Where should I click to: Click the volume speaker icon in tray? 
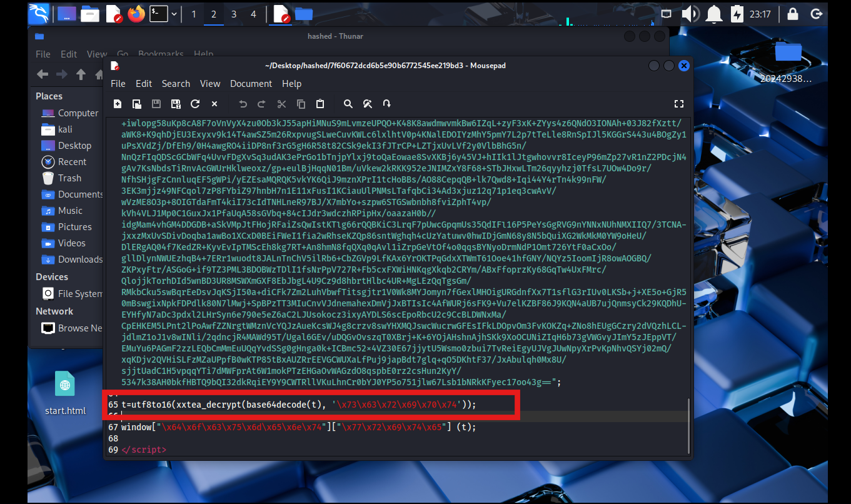(690, 14)
